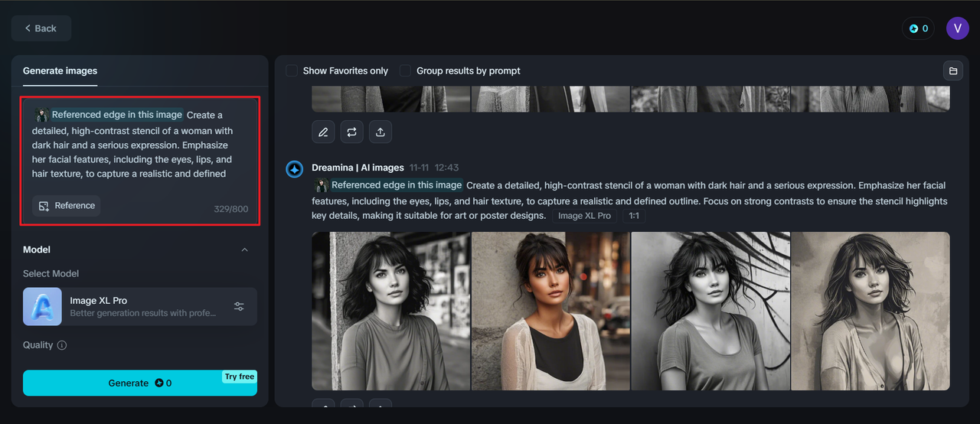
Task: Collapse the Model section chevron
Action: point(244,250)
